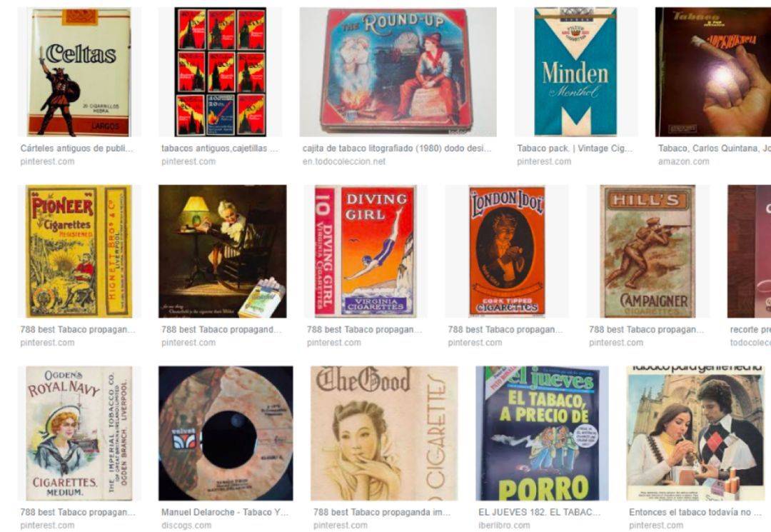This screenshot has width=771, height=532.
Task: Open Ogden's Royal Navy cigarettes thumbnail
Action: coord(80,433)
